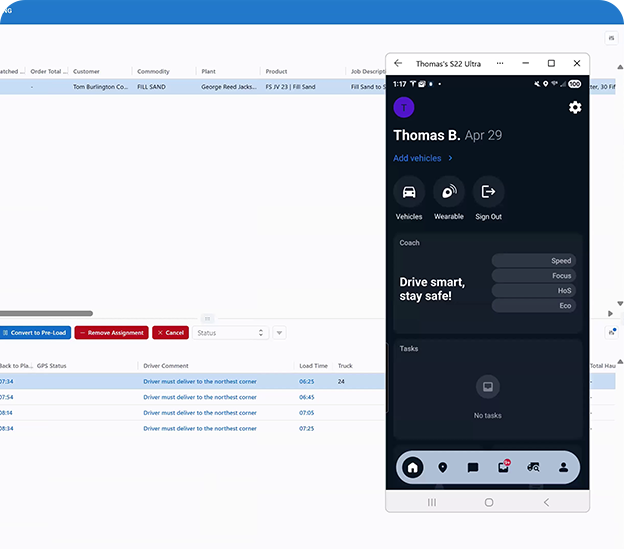Select load row with time 07:25
This screenshot has width=624, height=549.
coord(192,428)
